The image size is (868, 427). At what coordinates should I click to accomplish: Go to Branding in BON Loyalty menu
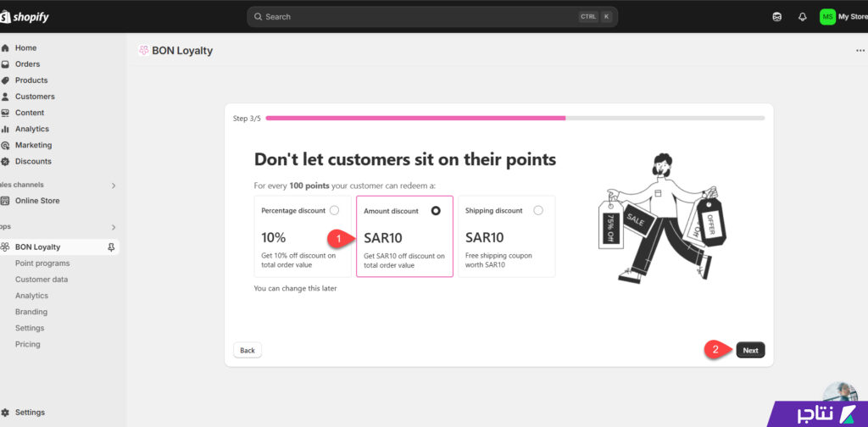click(x=31, y=312)
